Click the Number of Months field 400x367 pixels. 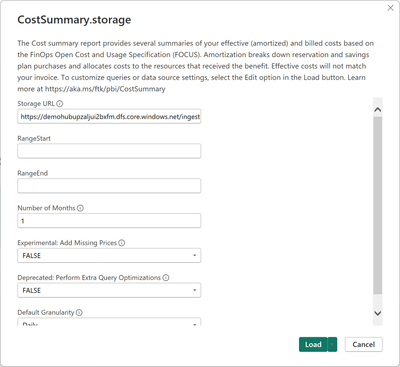pyautogui.click(x=109, y=221)
